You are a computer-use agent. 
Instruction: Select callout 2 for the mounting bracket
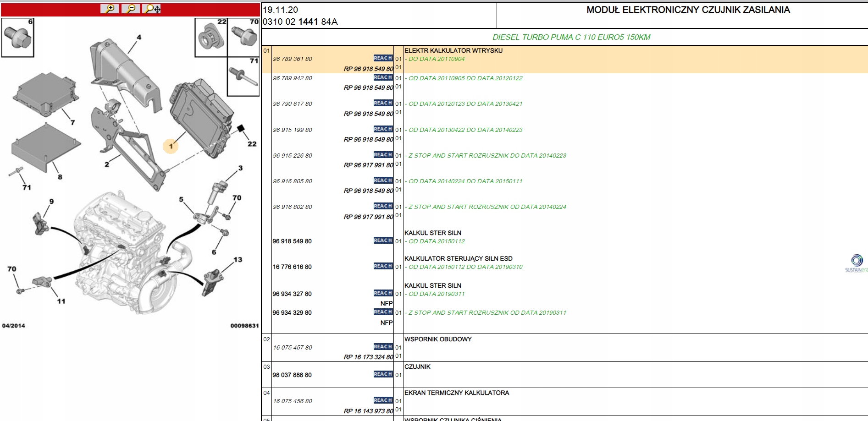tap(107, 164)
